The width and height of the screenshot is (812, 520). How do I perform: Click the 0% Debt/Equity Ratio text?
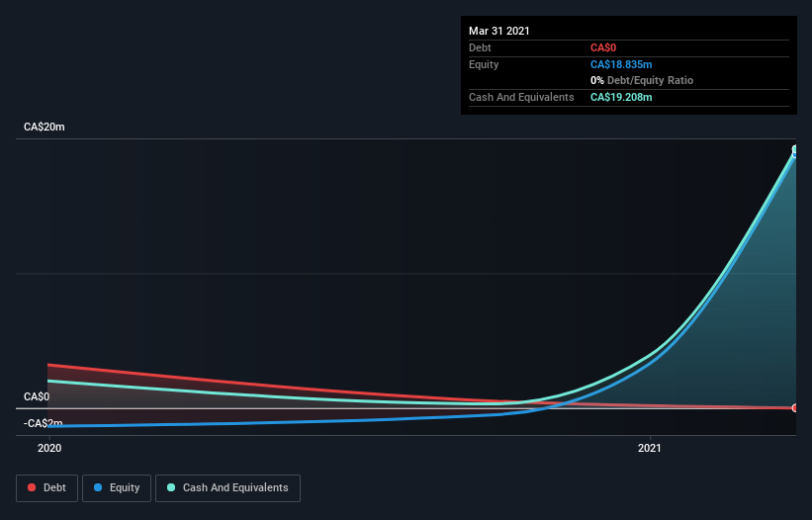(642, 81)
